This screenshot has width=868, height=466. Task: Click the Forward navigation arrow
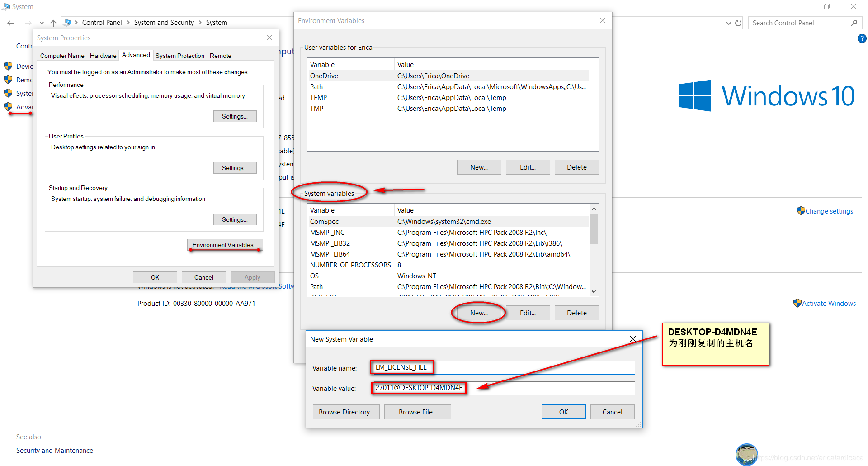[x=28, y=23]
